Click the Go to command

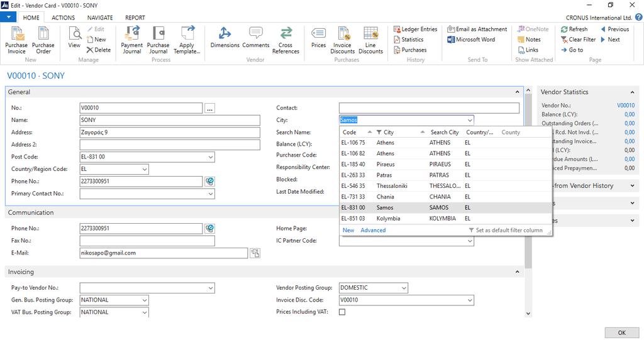(x=572, y=50)
